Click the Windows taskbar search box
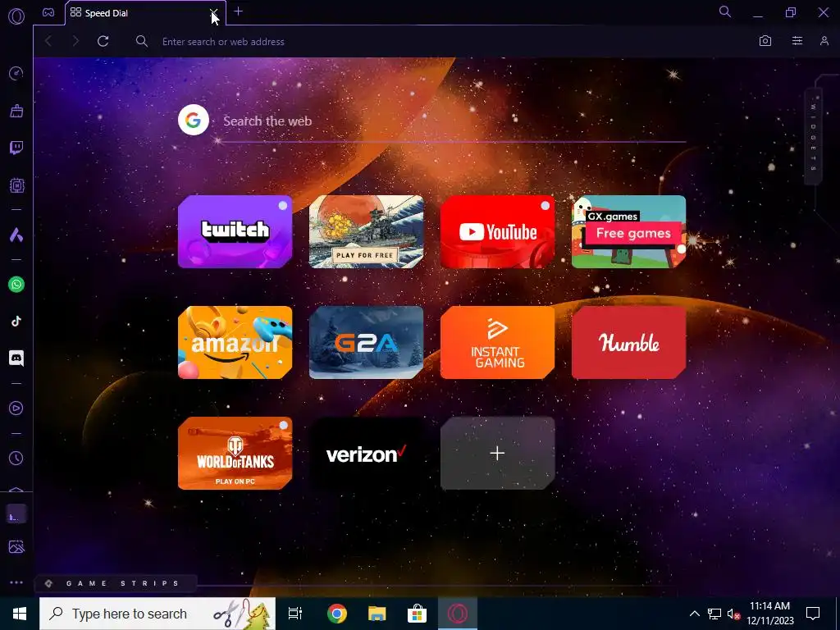Image resolution: width=840 pixels, height=630 pixels. 157,614
